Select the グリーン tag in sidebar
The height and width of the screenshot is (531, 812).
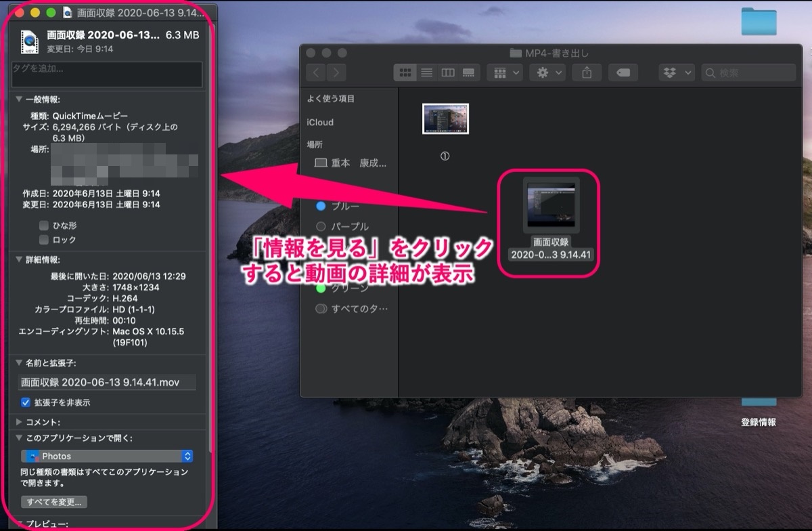click(x=342, y=289)
